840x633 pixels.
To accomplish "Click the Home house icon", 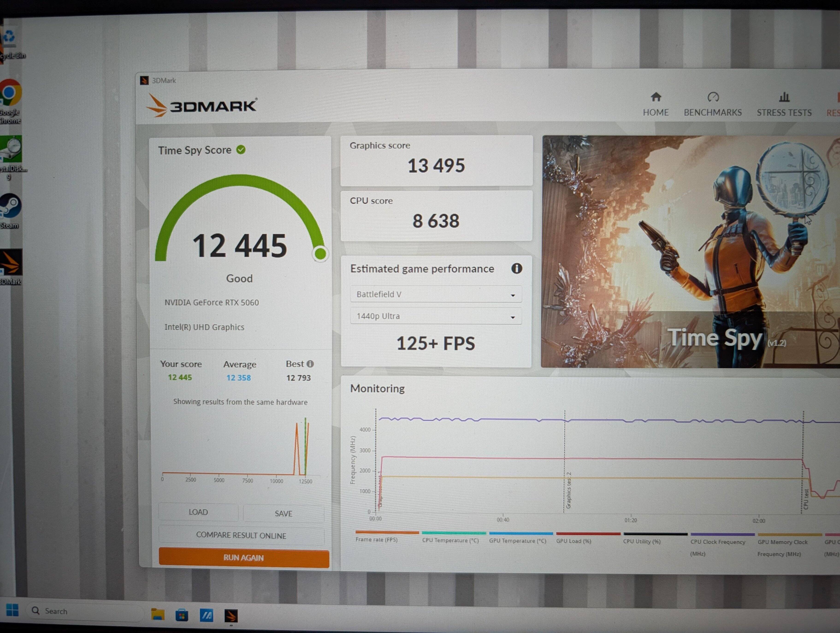I will [x=656, y=97].
